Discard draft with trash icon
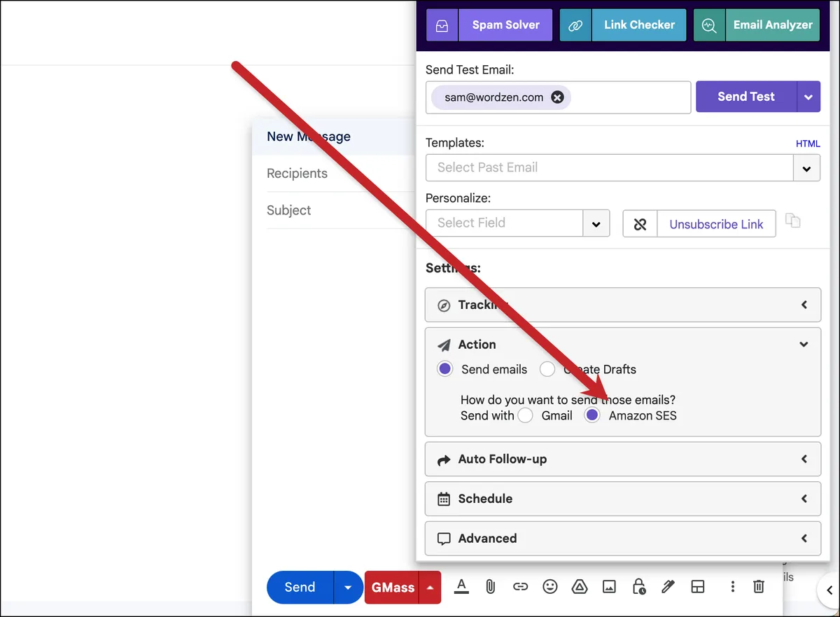This screenshot has height=617, width=840. pos(759,587)
